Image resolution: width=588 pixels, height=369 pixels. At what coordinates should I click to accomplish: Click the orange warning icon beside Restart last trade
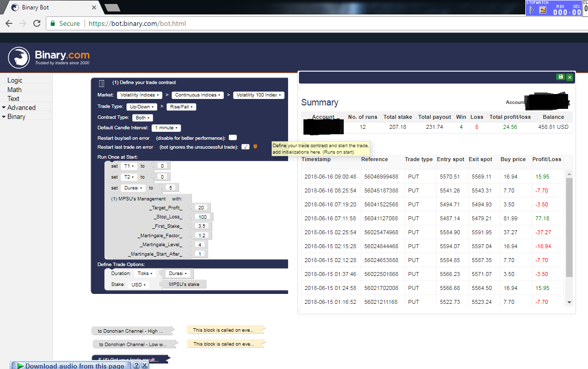pyautogui.click(x=255, y=147)
